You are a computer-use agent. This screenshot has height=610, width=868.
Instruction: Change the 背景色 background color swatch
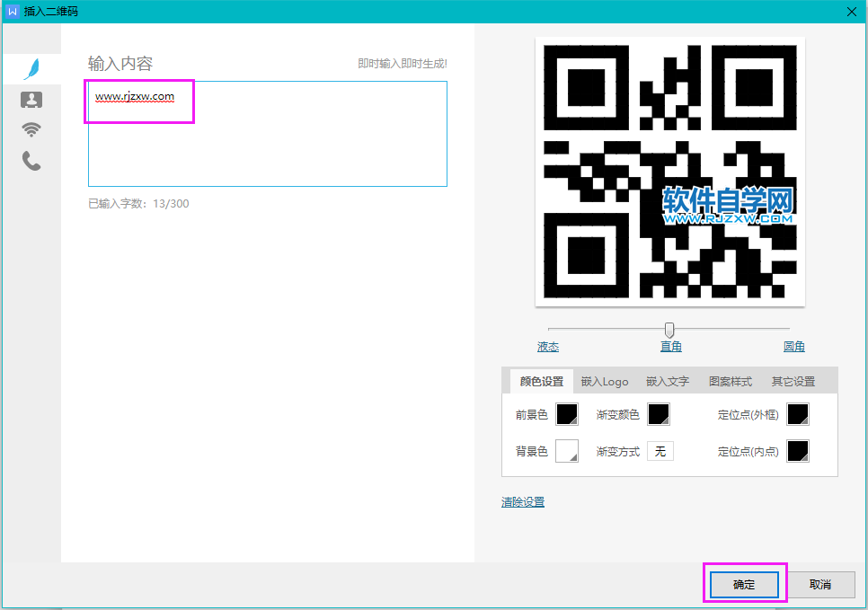click(x=568, y=451)
